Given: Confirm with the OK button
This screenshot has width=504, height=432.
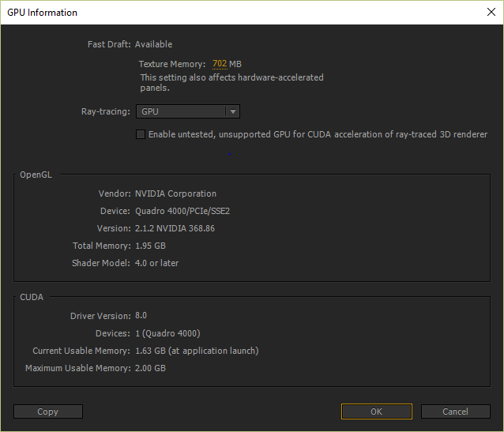Looking at the screenshot, I should (x=376, y=411).
